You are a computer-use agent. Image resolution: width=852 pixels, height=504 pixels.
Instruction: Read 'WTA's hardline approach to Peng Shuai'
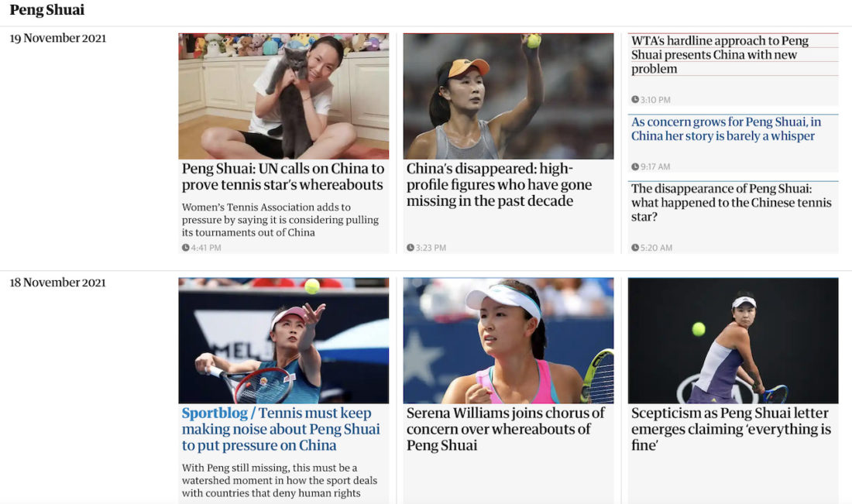720,55
